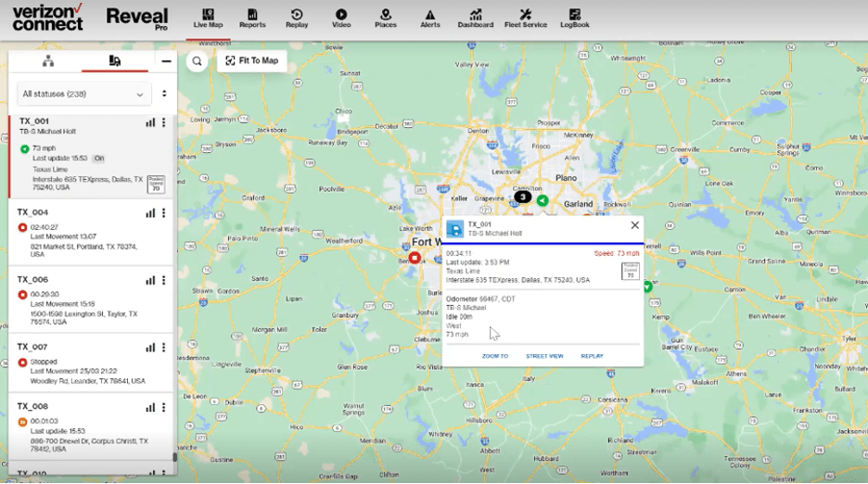Click REPLAY link in popup
The image size is (868, 484).
pos(592,356)
